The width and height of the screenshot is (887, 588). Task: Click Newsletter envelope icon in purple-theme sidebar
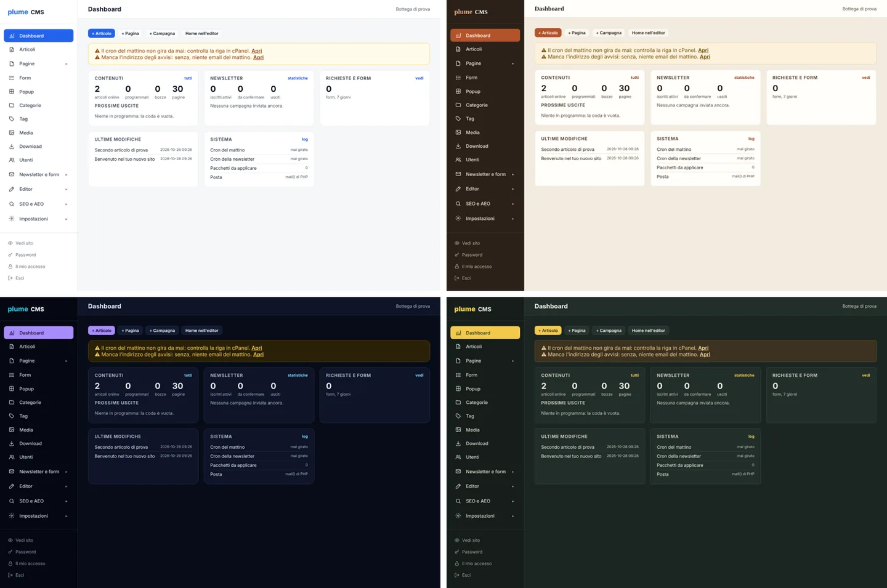click(x=12, y=472)
